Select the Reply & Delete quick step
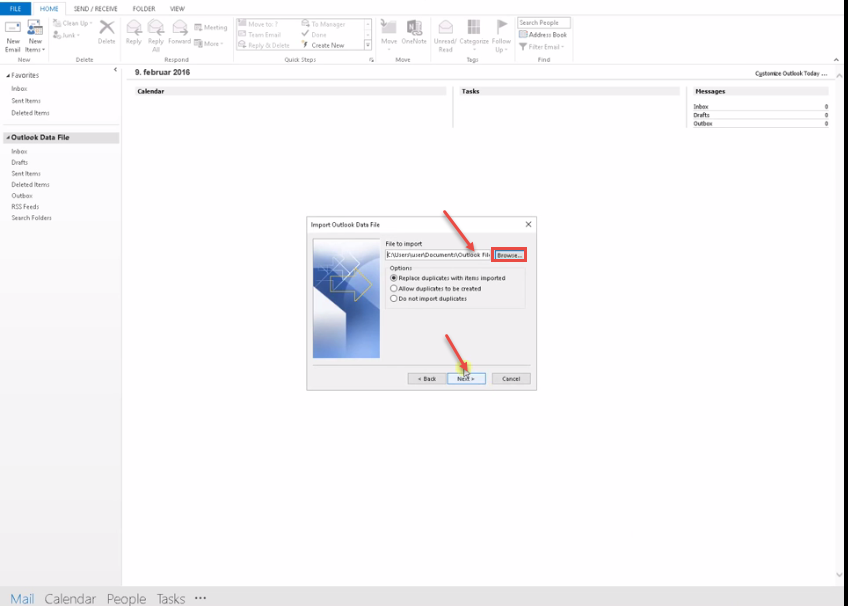The image size is (848, 606). point(264,45)
